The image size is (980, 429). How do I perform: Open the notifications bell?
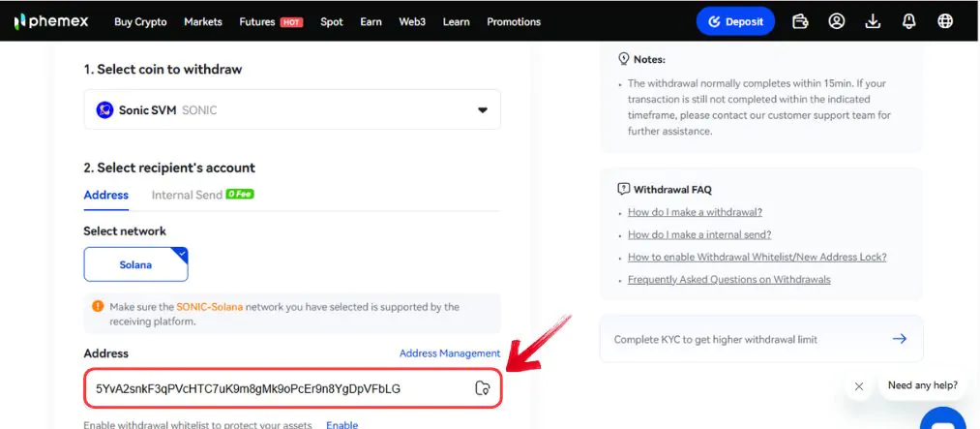click(x=909, y=21)
